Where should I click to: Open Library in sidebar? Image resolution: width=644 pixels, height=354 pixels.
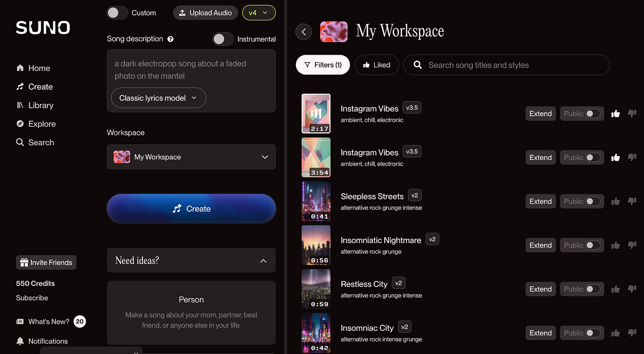click(35, 105)
